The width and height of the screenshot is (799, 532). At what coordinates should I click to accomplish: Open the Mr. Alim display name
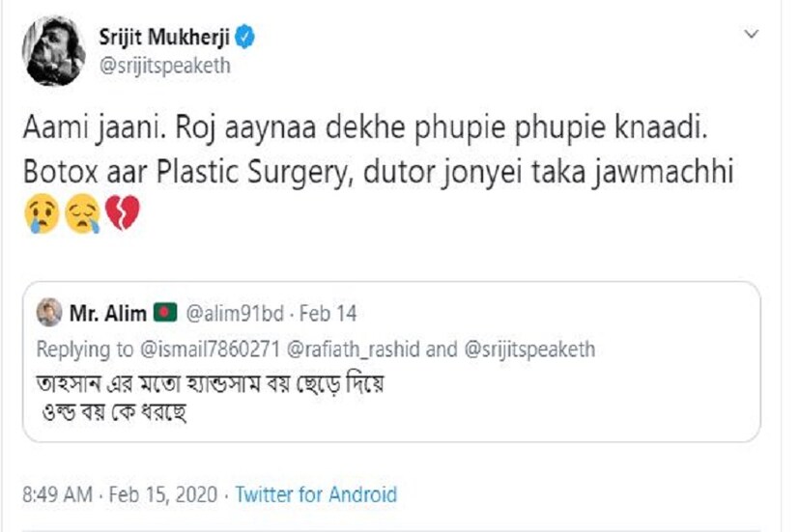(x=108, y=313)
